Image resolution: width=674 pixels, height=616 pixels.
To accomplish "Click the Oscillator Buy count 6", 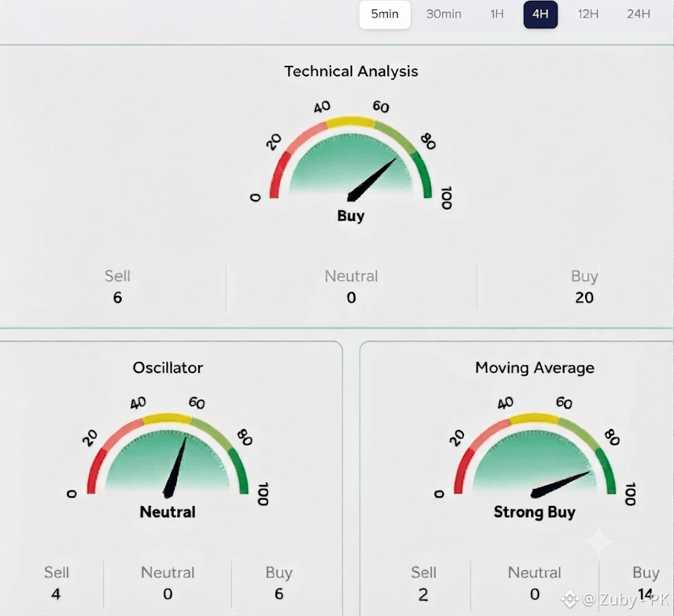I will point(279,594).
